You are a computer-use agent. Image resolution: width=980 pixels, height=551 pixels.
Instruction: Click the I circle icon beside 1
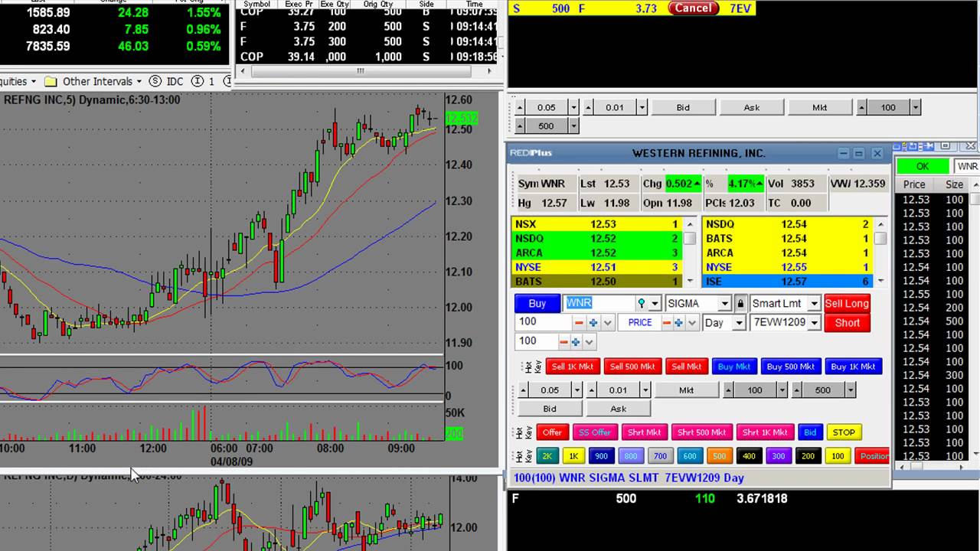(x=198, y=81)
